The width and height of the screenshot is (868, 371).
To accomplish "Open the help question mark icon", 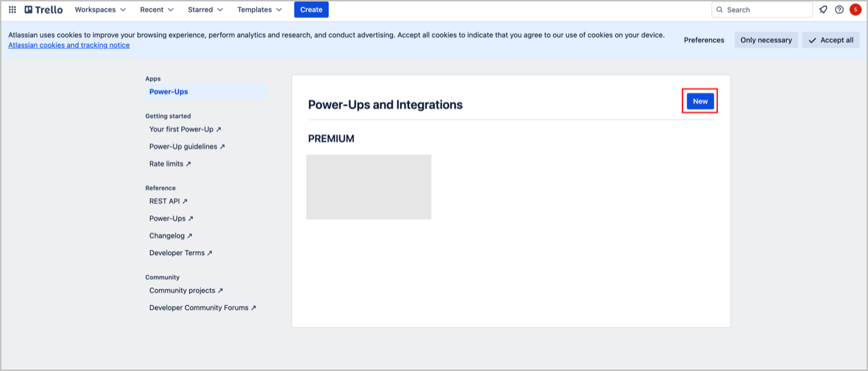I will click(840, 10).
